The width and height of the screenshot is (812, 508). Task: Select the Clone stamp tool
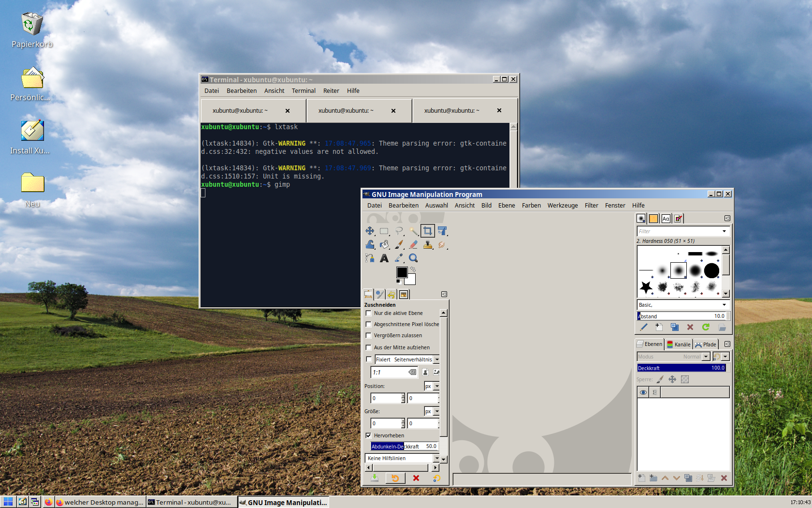tap(428, 244)
